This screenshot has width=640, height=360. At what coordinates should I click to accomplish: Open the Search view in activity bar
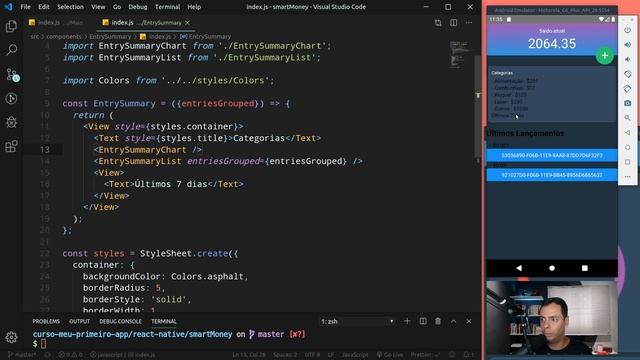click(11, 50)
